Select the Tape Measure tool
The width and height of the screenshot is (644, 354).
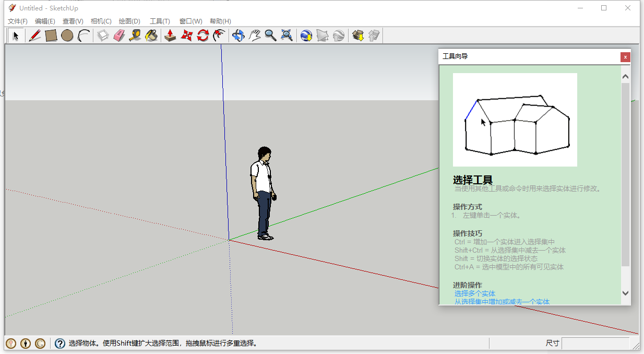135,36
